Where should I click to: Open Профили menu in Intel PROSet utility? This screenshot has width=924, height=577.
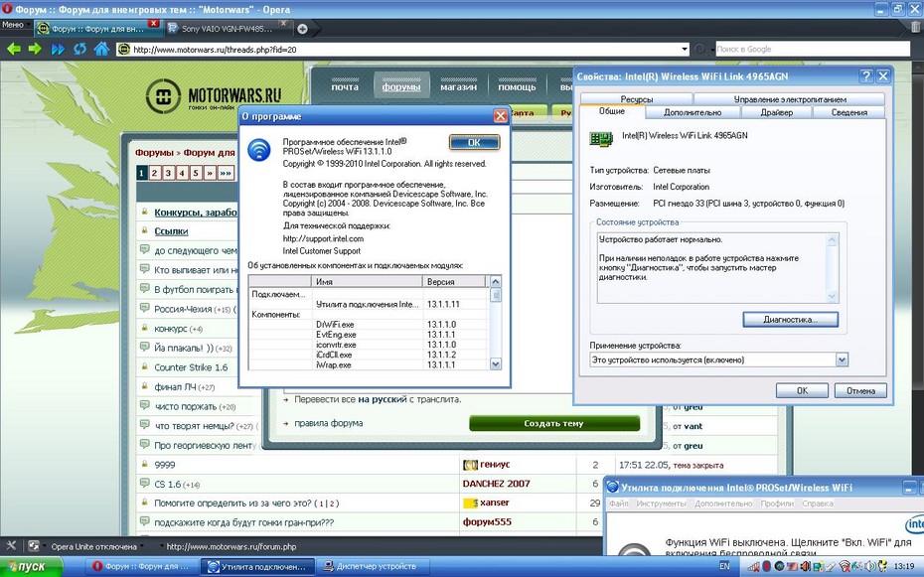pos(777,504)
